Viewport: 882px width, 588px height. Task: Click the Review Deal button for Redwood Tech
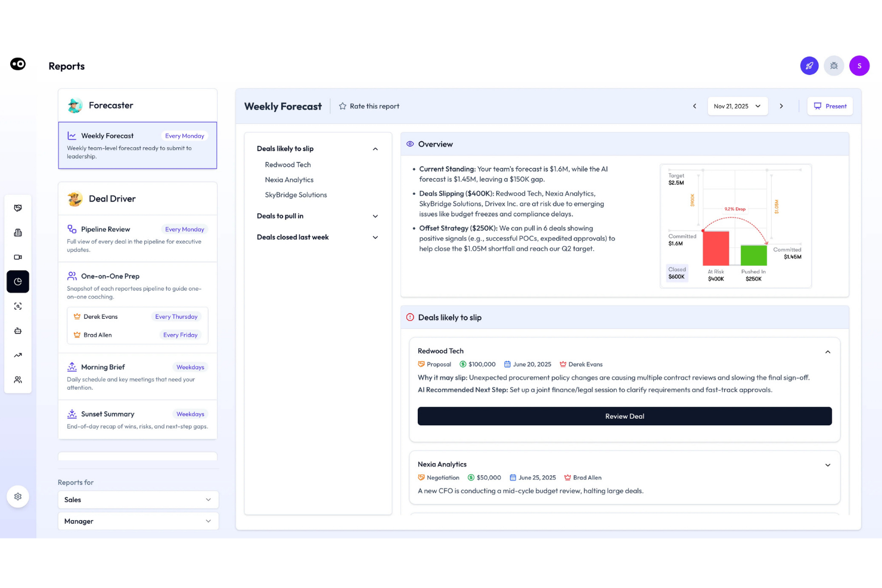coord(624,416)
